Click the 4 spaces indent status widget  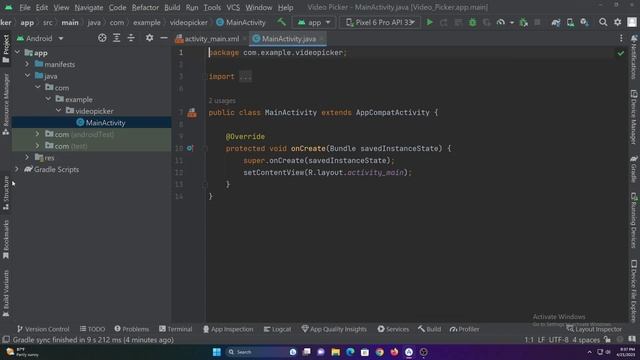click(x=586, y=340)
